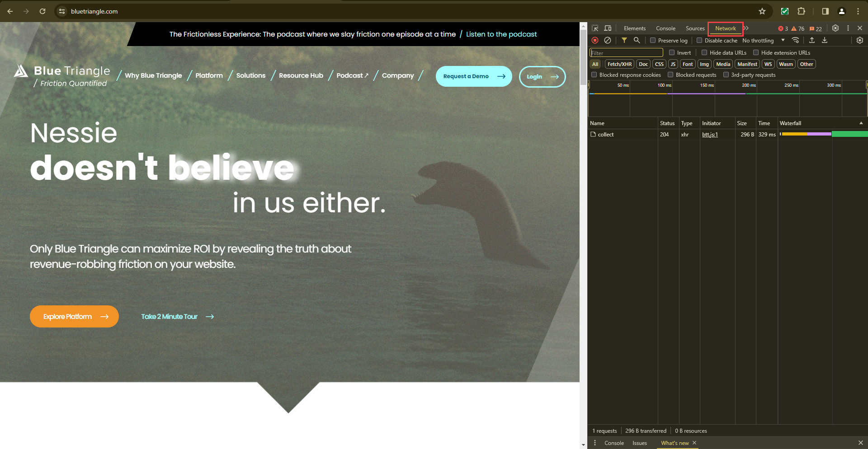Check 3rd-party requests
Image resolution: width=868 pixels, height=449 pixels.
pos(726,75)
